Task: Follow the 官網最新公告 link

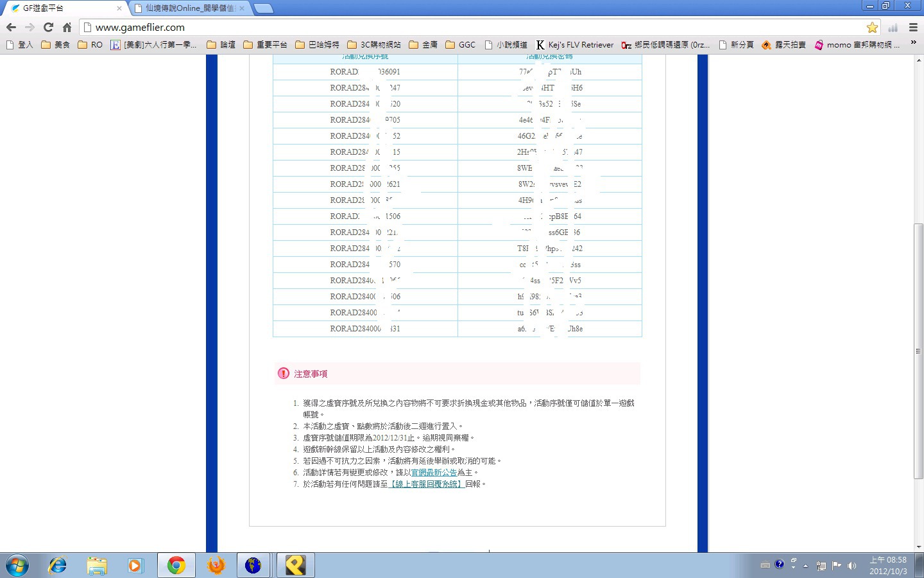Action: click(x=434, y=473)
